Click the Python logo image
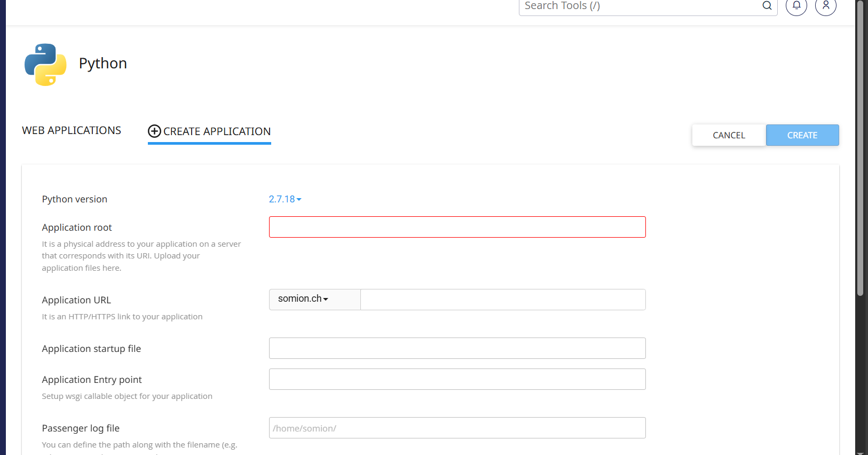 (45, 65)
